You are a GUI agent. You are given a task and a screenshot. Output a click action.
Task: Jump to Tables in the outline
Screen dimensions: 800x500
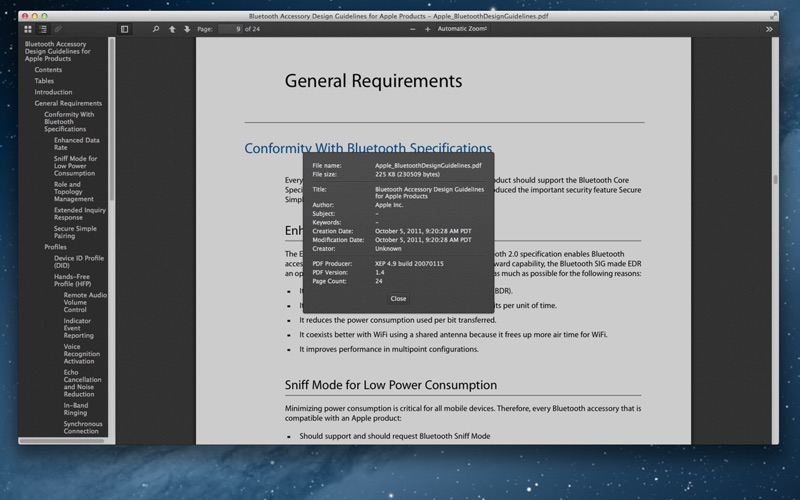(44, 81)
